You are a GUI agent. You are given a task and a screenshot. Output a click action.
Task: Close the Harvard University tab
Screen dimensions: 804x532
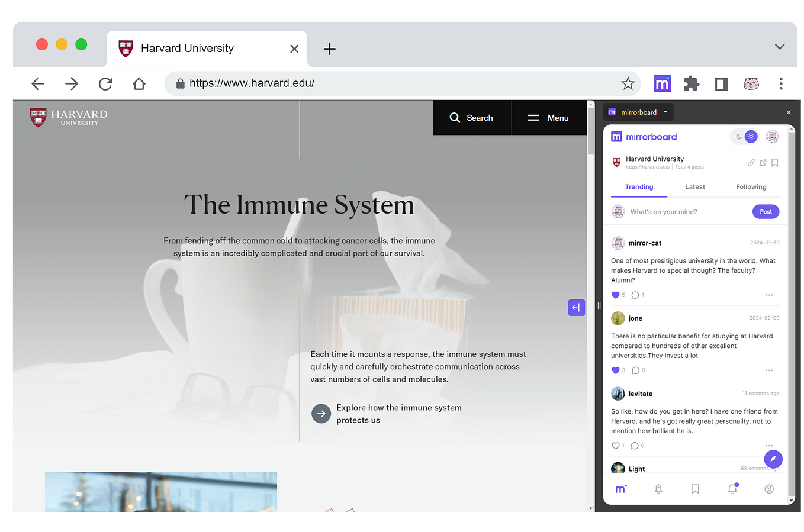[294, 49]
